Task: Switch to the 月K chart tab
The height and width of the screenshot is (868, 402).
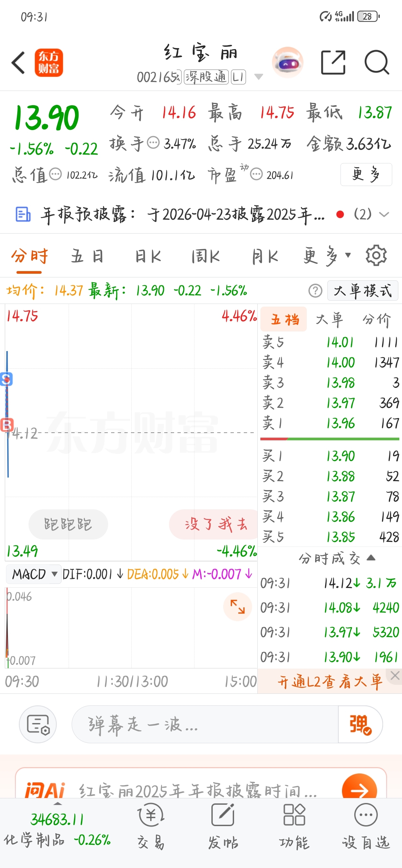Action: point(265,256)
